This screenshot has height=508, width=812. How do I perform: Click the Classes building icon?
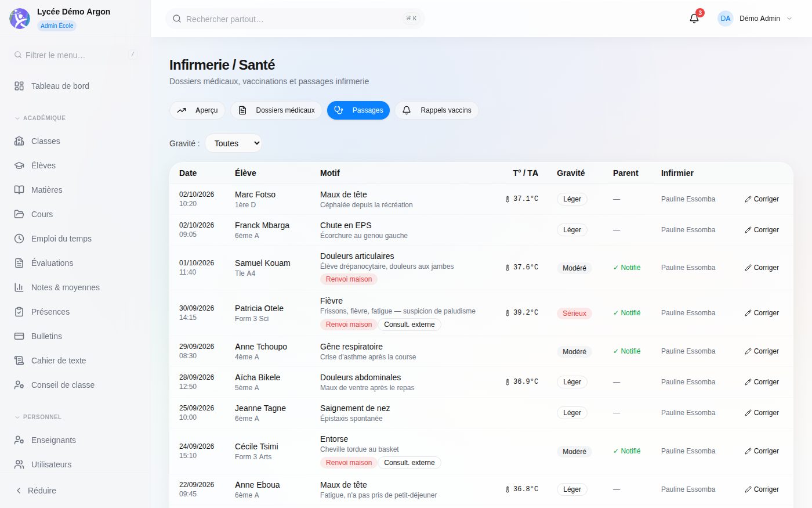(19, 141)
